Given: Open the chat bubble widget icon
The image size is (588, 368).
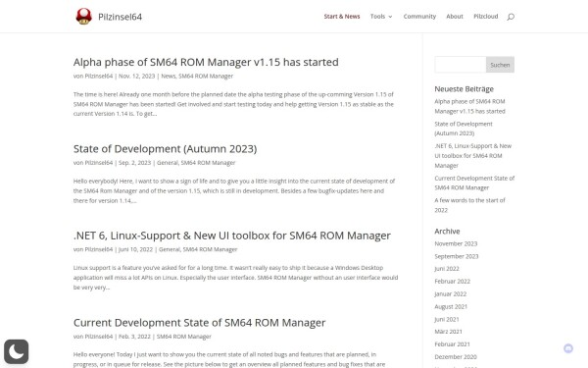Looking at the screenshot, I should point(568,348).
